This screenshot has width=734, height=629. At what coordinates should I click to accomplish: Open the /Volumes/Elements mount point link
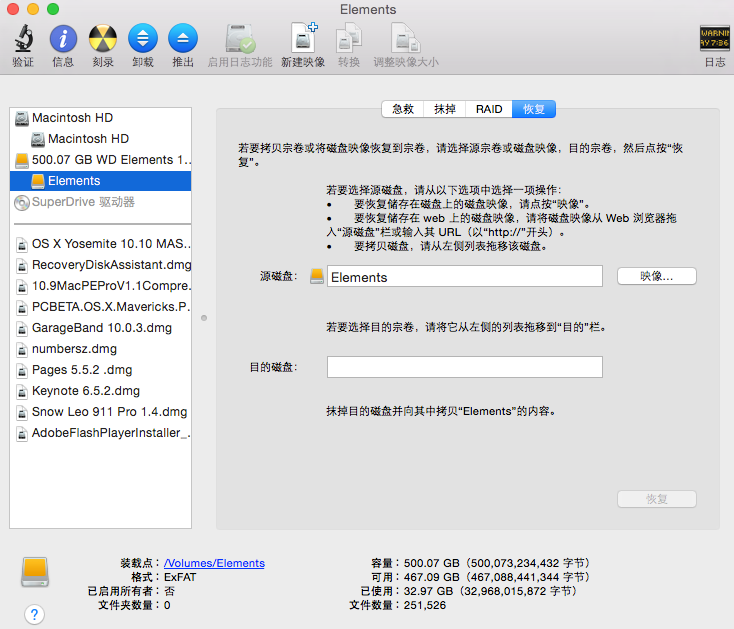[214, 563]
